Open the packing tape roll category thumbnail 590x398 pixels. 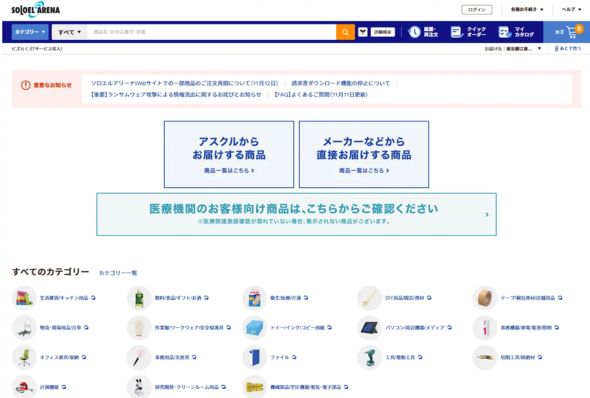(485, 298)
